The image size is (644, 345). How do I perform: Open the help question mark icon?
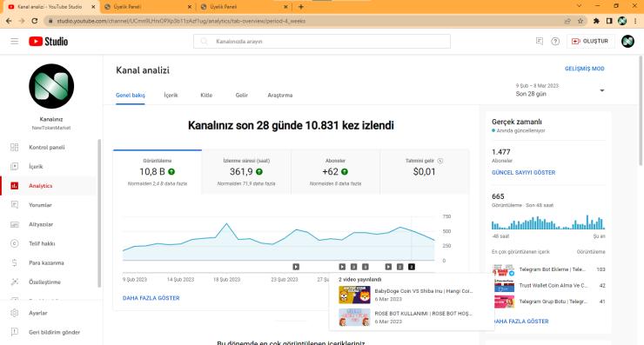point(555,41)
